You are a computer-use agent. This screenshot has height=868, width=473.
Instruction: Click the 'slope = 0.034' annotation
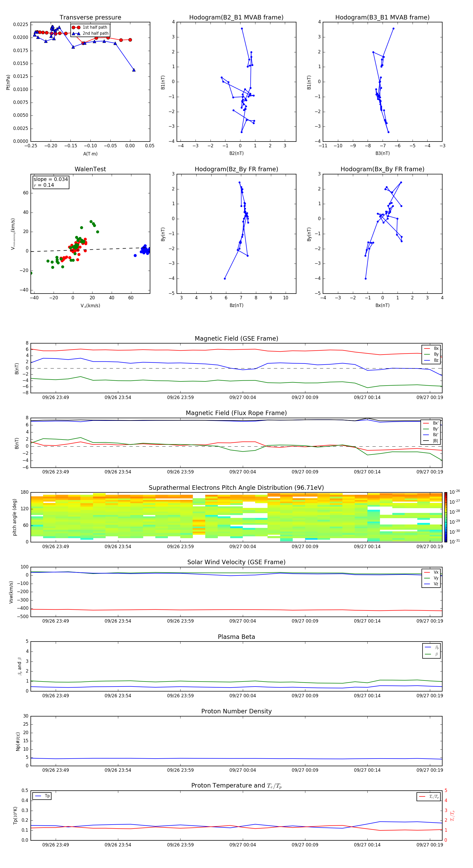point(51,179)
